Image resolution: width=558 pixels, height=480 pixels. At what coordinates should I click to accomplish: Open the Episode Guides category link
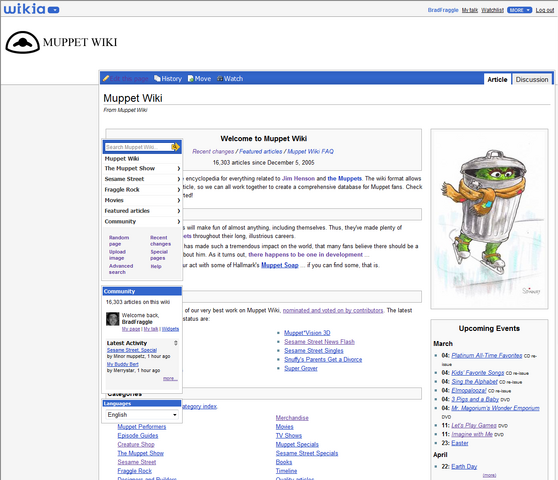[138, 436]
